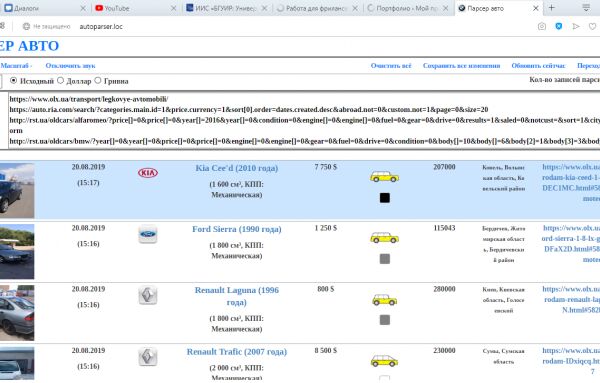
Task: Click the price 800 $
Action: 326,289
